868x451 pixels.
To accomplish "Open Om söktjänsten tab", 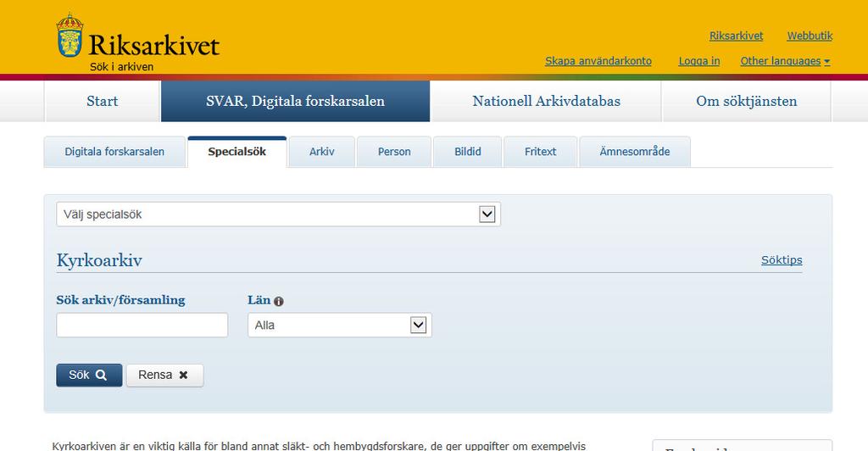I will 746,101.
